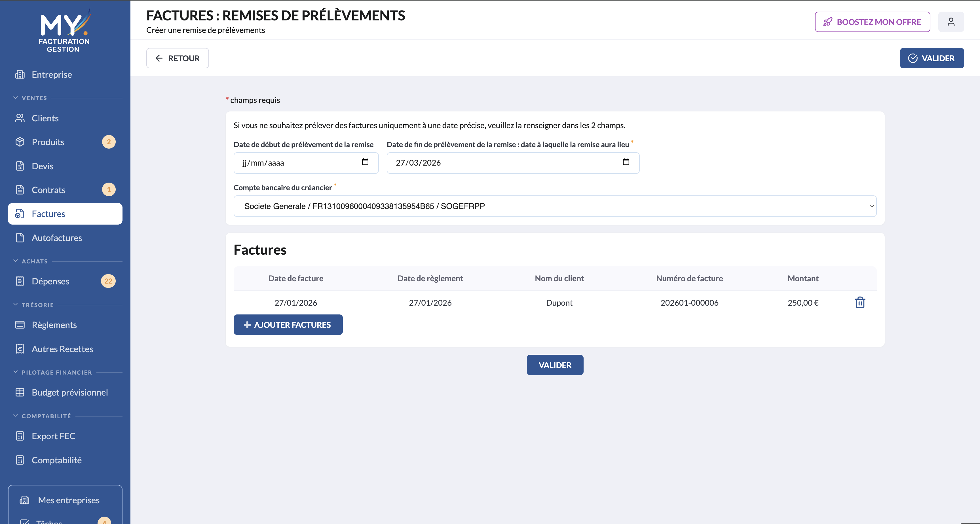The width and height of the screenshot is (980, 524).
Task: Click the Produits badge showing 2
Action: click(109, 142)
